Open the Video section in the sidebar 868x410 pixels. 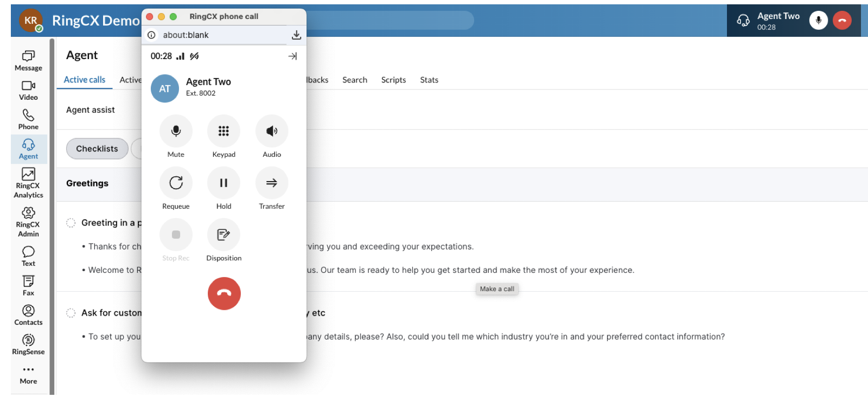[x=28, y=91]
